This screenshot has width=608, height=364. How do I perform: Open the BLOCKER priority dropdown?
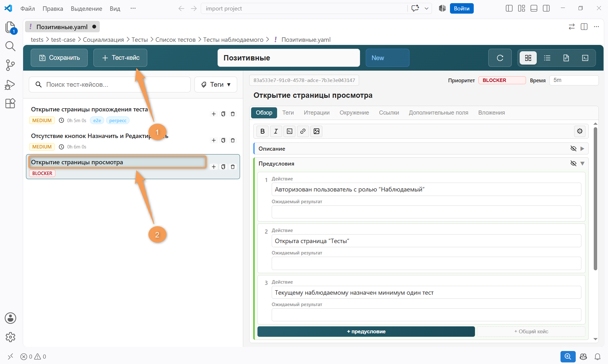(x=502, y=80)
